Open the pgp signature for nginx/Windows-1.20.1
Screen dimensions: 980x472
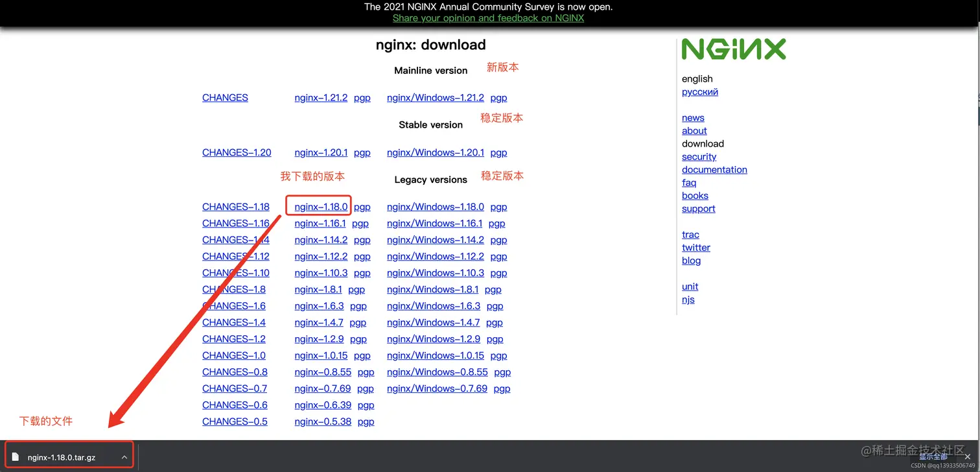[498, 153]
